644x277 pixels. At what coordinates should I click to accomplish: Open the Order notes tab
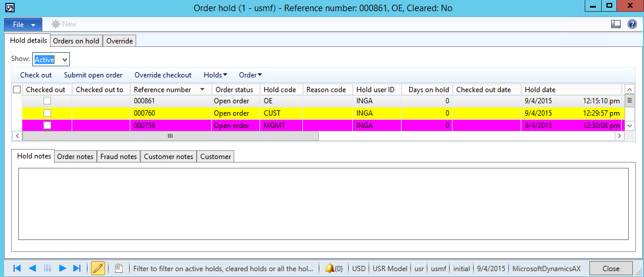point(76,156)
